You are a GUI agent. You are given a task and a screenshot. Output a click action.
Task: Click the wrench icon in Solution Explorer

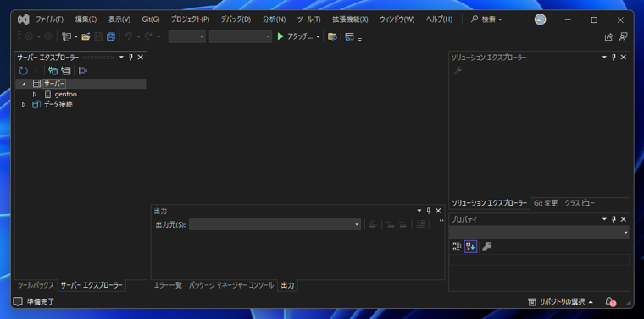[x=458, y=71]
